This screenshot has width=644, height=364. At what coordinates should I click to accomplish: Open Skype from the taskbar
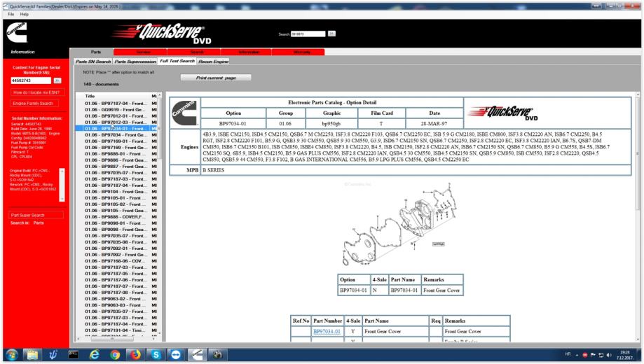pos(156,355)
